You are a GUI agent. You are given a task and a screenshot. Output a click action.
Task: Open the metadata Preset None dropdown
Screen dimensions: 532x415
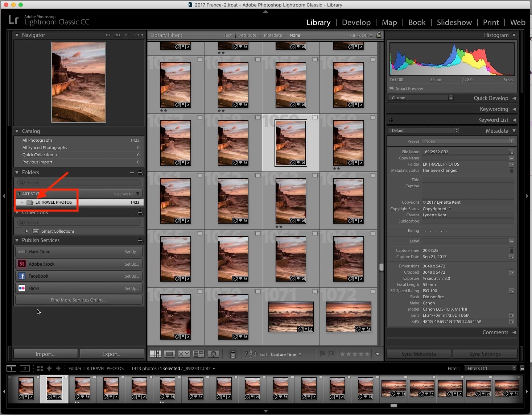coord(469,141)
